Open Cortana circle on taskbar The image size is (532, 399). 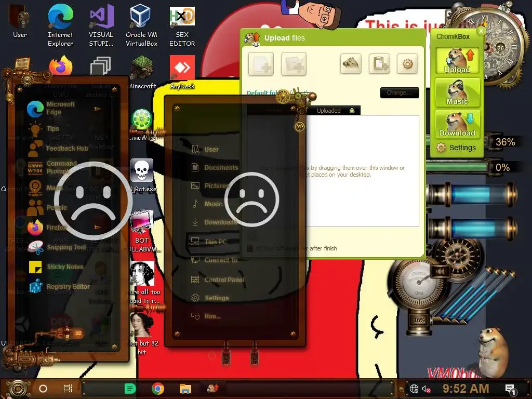pyautogui.click(x=43, y=389)
